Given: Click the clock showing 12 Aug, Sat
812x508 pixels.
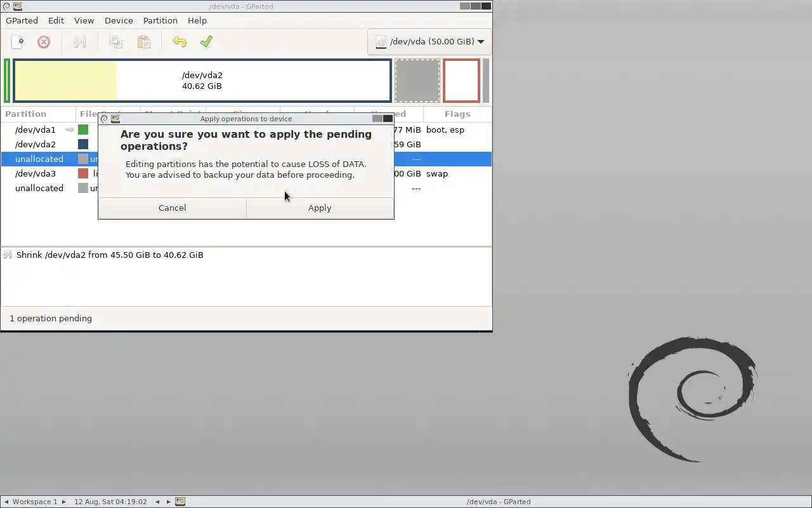Looking at the screenshot, I should 110,502.
